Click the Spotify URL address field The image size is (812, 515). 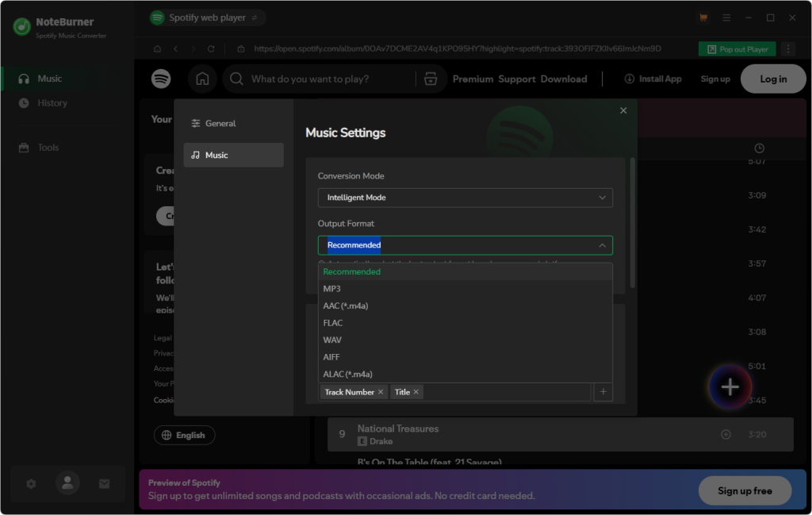tap(457, 48)
